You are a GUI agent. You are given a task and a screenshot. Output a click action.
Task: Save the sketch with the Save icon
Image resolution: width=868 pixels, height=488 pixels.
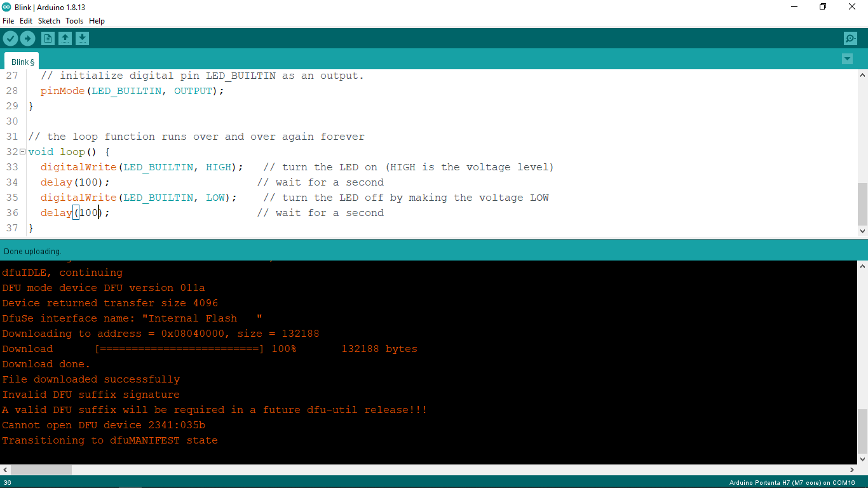[82, 39]
